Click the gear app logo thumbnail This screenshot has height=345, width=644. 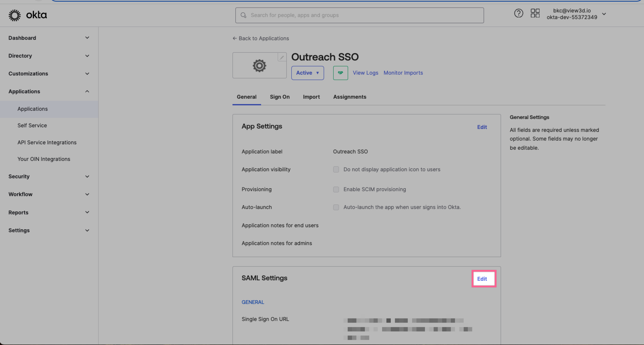tap(259, 66)
